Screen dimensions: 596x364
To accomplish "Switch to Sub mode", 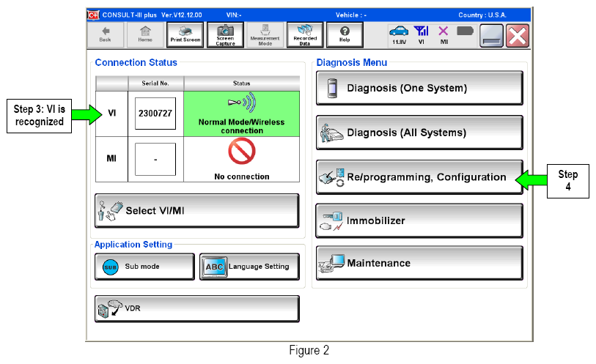I will click(144, 267).
